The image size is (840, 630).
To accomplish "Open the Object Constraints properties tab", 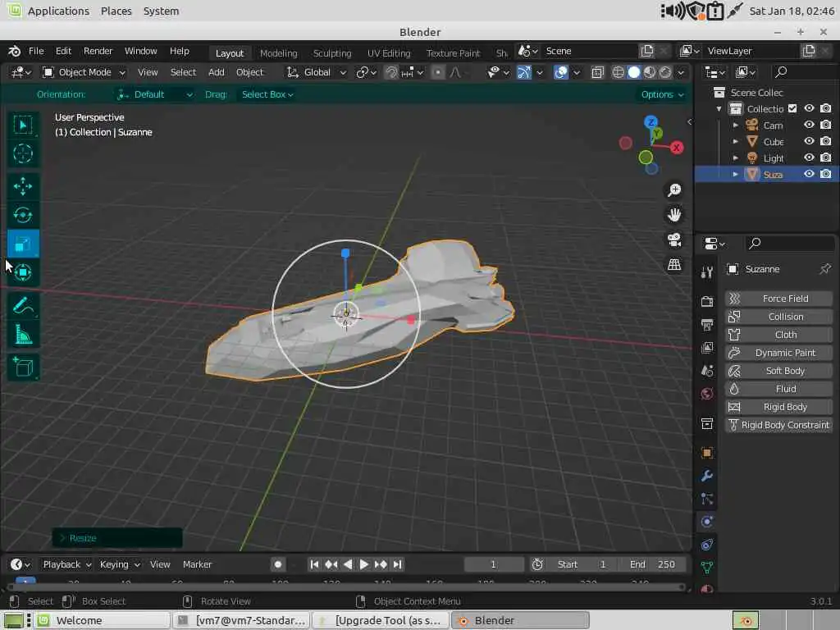I will tap(706, 545).
